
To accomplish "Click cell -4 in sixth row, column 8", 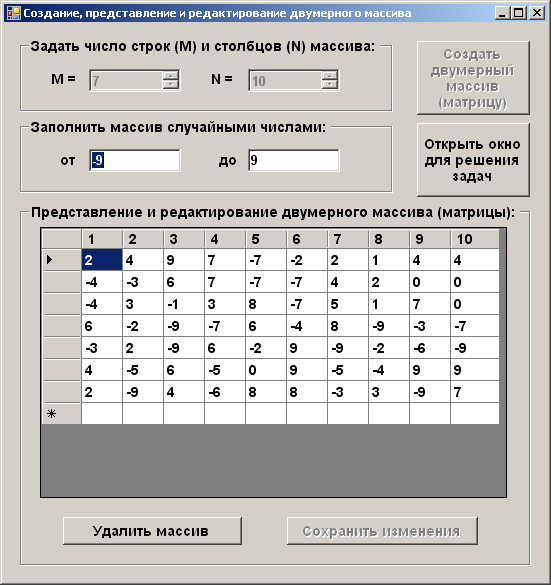I will pyautogui.click(x=389, y=370).
